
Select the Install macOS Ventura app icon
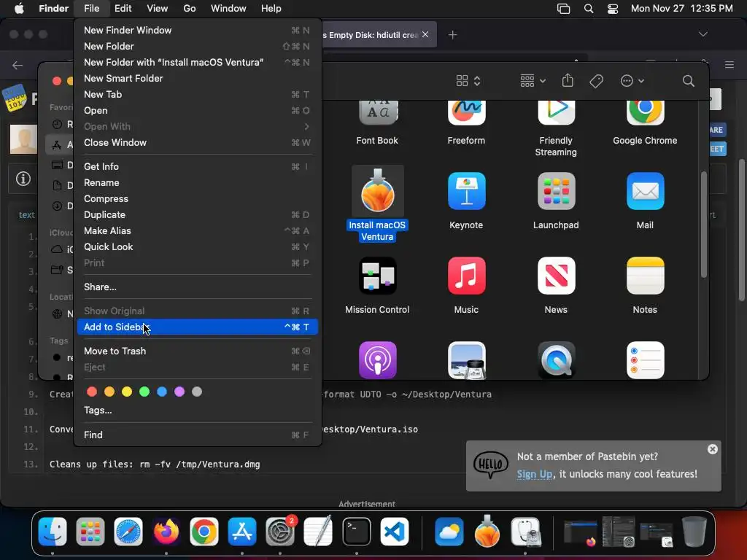point(377,192)
